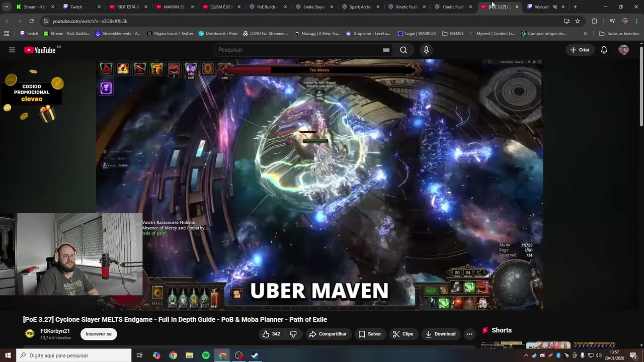Open Spotify from the Windows taskbar
The height and width of the screenshot is (362, 644).
(x=206, y=355)
